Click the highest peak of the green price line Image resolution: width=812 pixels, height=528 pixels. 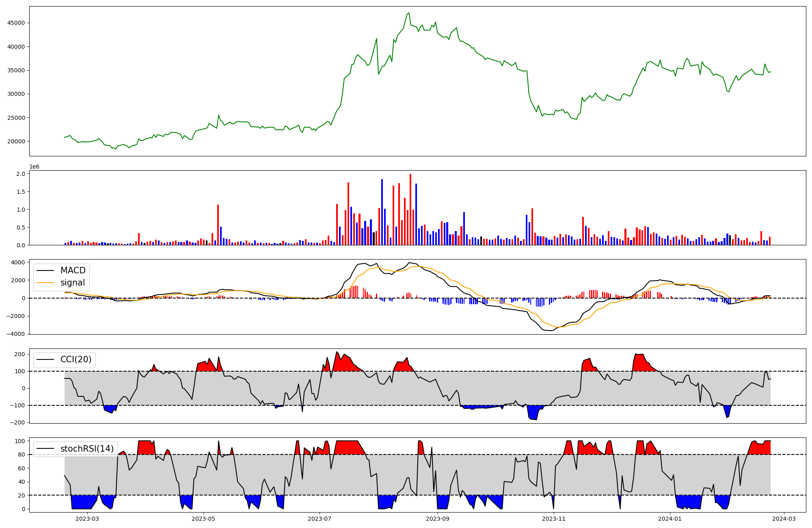pyautogui.click(x=409, y=13)
